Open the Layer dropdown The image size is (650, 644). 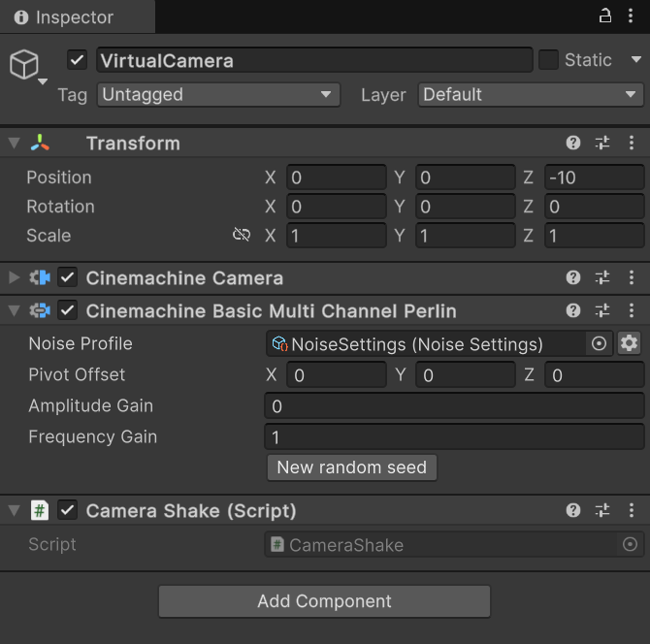pyautogui.click(x=531, y=95)
